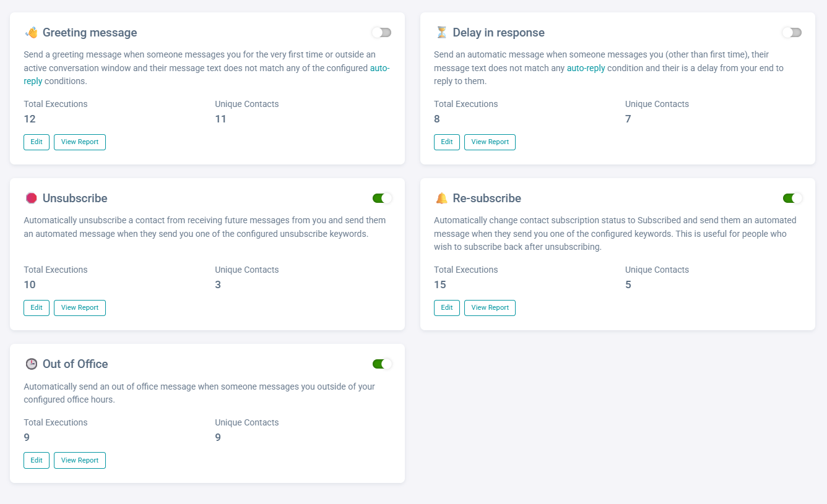Switch off the Re-subscribe toggle
Screen dimensions: 827x504
click(x=792, y=199)
